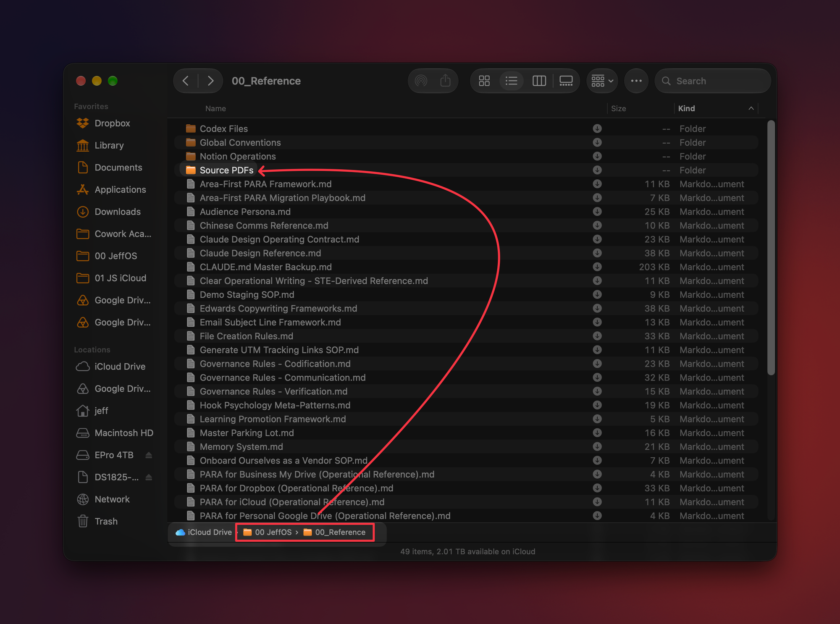Open the Group By dropdown
Image resolution: width=840 pixels, height=624 pixels.
click(x=602, y=81)
